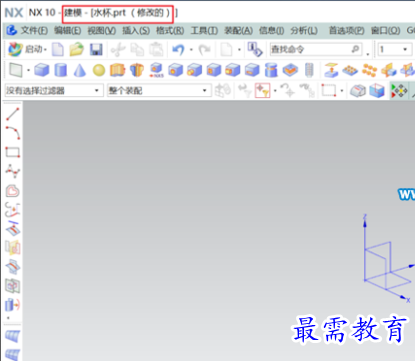Toggle the red-outlined selection filter funnel icon
The height and width of the screenshot is (361, 415).
click(262, 90)
